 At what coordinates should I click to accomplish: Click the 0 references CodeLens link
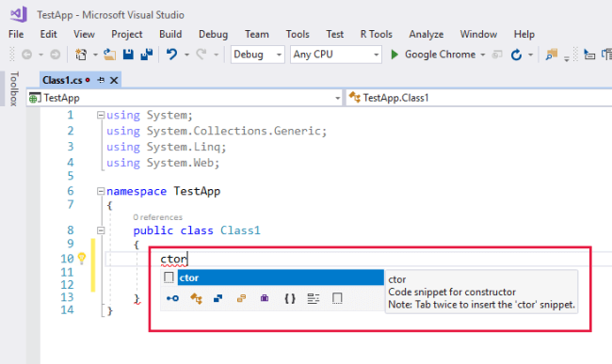[157, 217]
